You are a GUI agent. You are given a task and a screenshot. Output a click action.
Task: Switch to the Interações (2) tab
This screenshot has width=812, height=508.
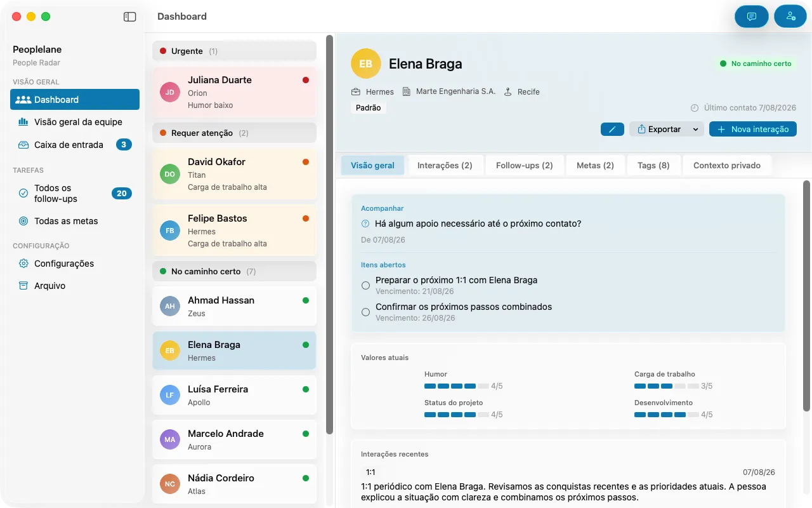click(x=445, y=165)
